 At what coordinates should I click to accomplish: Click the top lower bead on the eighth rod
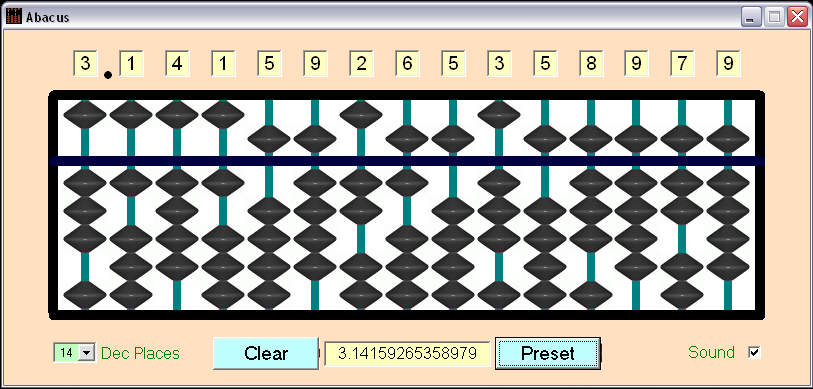[407, 183]
